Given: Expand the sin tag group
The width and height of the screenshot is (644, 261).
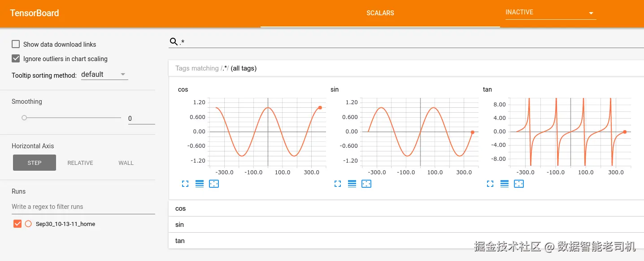Looking at the screenshot, I should pyautogui.click(x=406, y=225).
